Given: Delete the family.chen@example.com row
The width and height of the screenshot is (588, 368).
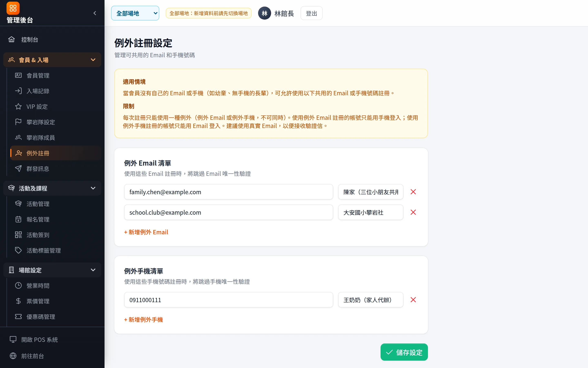Looking at the screenshot, I should (x=413, y=192).
